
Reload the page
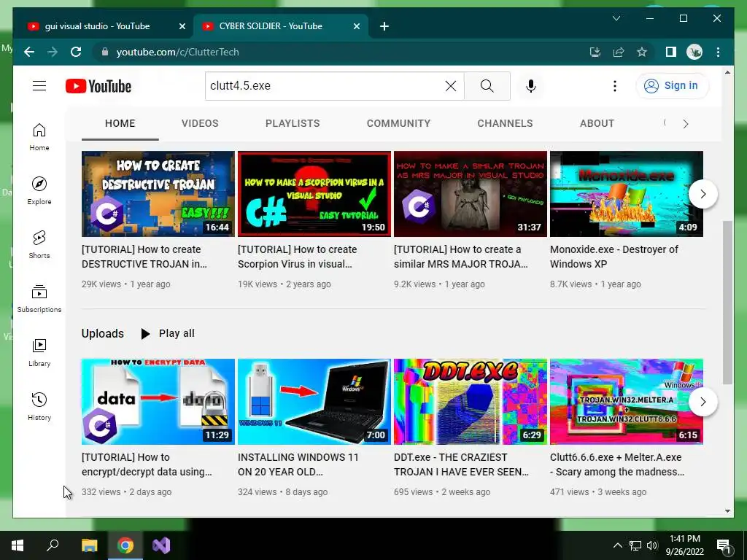coord(76,52)
